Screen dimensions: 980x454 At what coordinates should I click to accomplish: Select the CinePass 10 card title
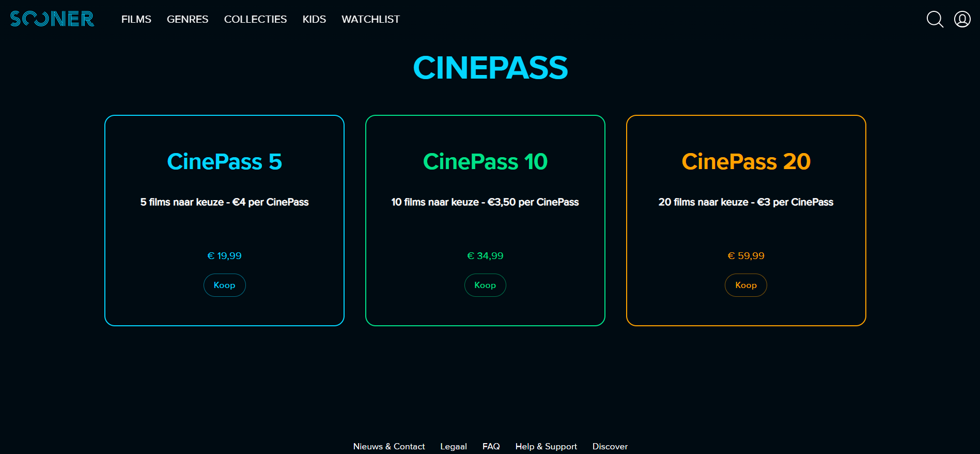pos(485,161)
